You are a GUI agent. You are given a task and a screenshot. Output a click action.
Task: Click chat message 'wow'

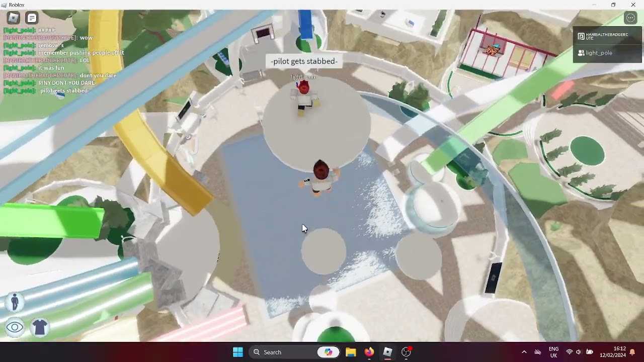coord(86,38)
